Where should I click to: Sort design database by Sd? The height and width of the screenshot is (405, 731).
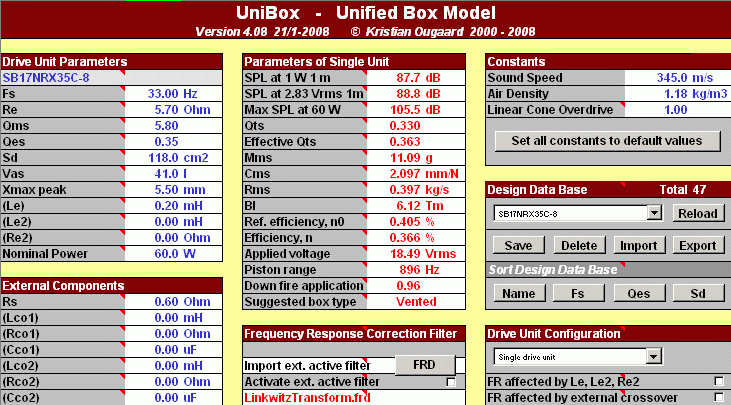pos(697,293)
